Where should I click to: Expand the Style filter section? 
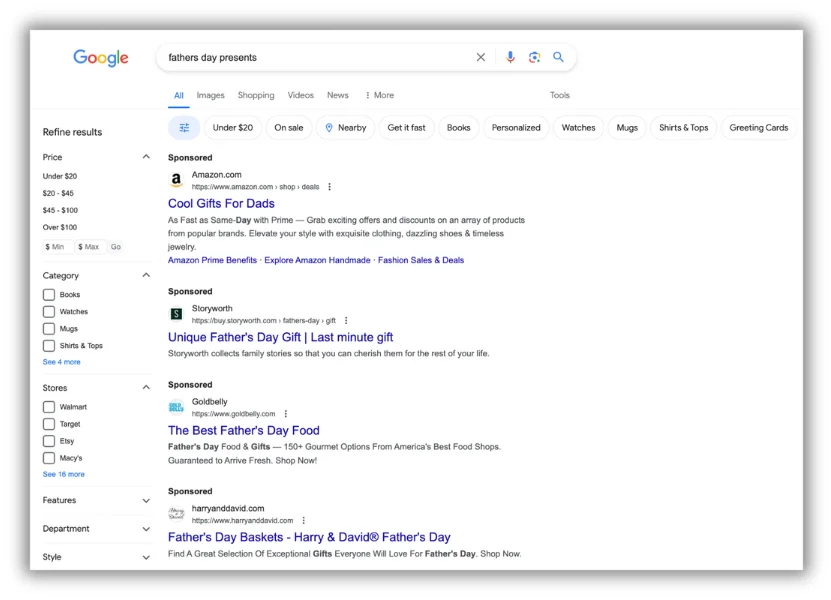(x=146, y=557)
